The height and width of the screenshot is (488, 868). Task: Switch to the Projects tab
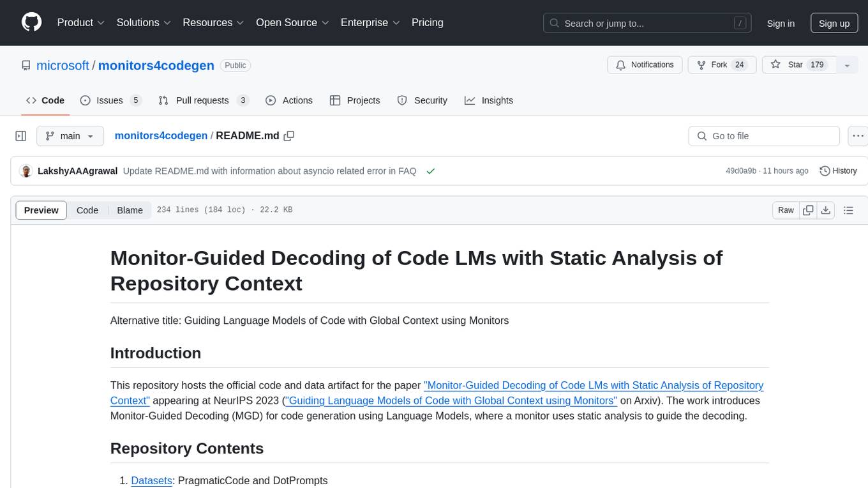point(355,100)
